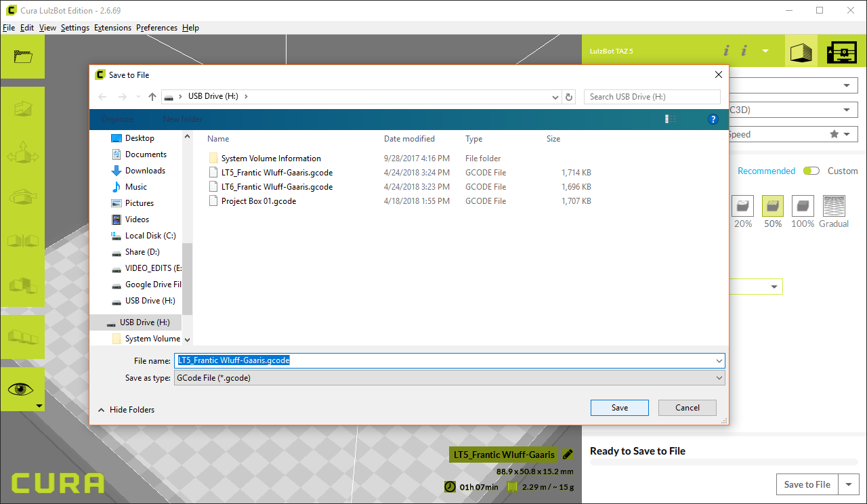The width and height of the screenshot is (867, 504).
Task: Click Save in the dialog
Action: click(x=620, y=408)
